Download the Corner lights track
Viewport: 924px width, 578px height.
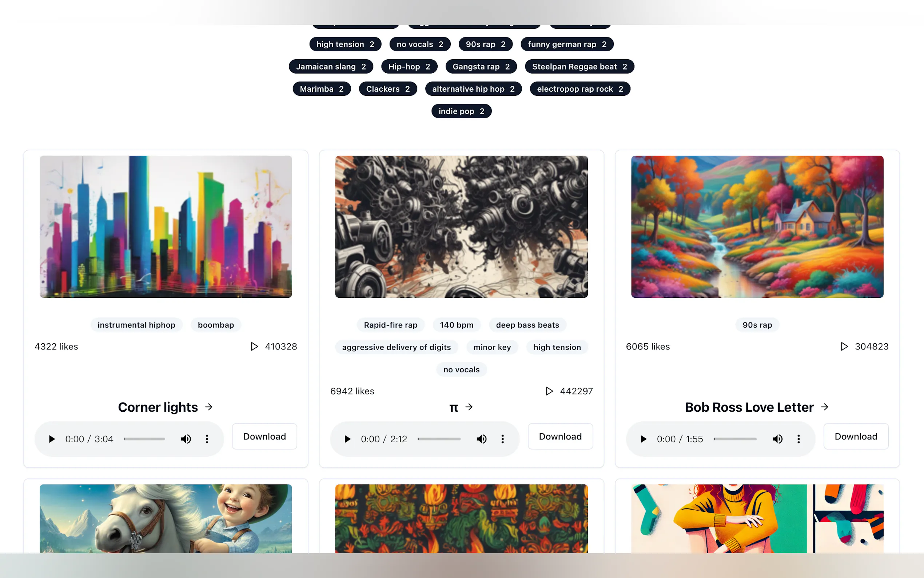pyautogui.click(x=264, y=436)
